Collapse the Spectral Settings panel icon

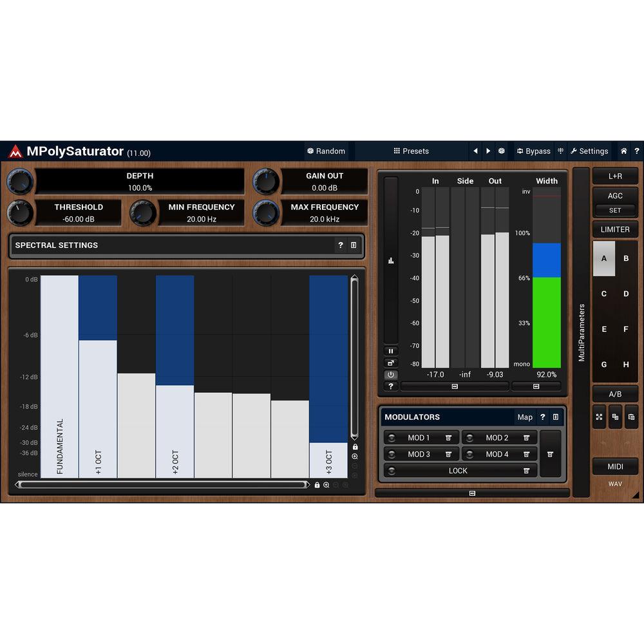(x=354, y=245)
